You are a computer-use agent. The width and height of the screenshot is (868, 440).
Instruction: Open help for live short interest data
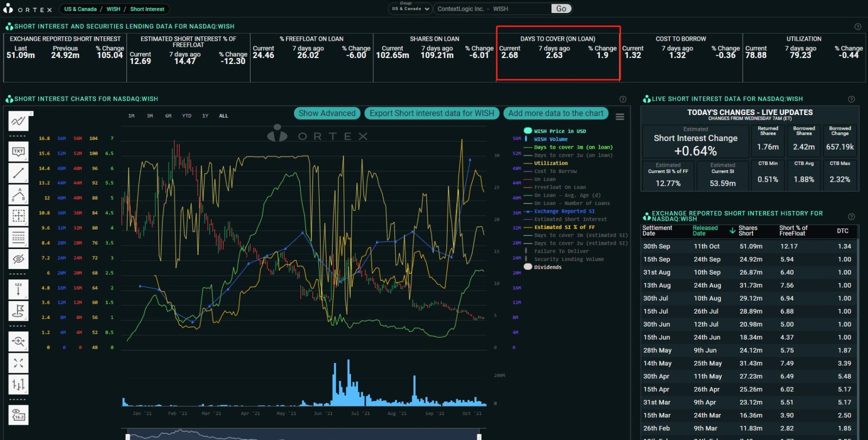(x=851, y=99)
